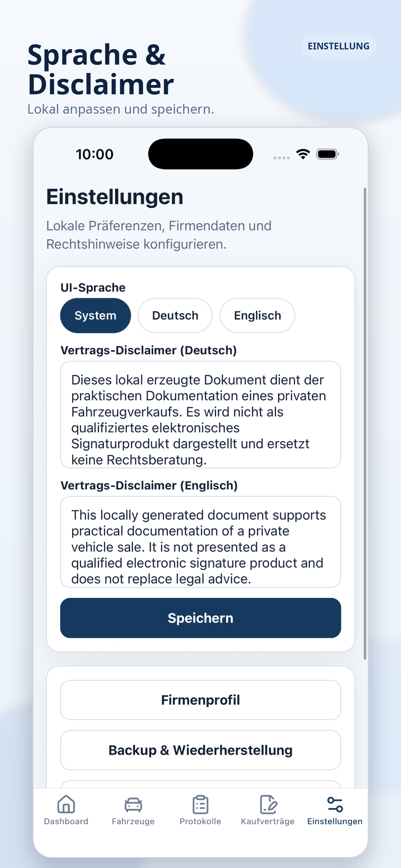The image size is (401, 868).
Task: Click the 'Lokale Präferenzen, Firmendaten' description
Action: click(159, 235)
